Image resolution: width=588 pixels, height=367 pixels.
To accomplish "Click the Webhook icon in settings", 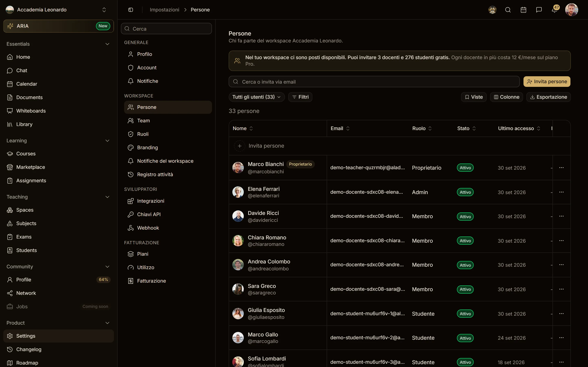I will pyautogui.click(x=131, y=228).
